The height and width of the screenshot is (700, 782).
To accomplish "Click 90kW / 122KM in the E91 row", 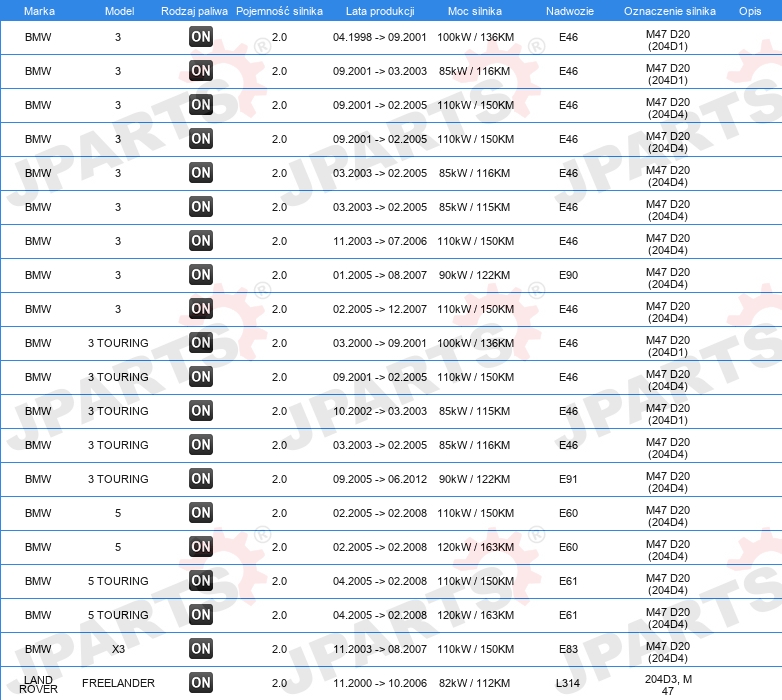I will [474, 479].
